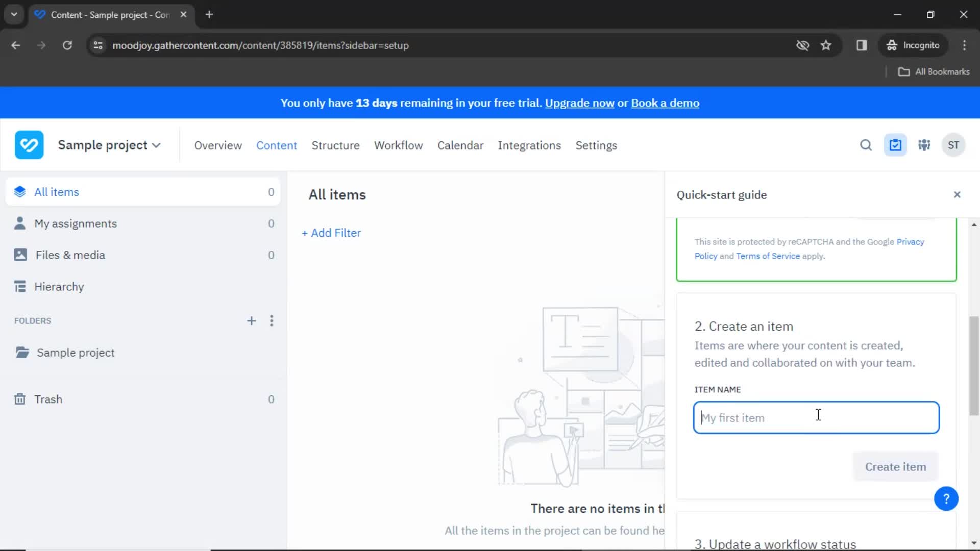Click the All items sidebar icon
Screen dimensions: 980x551
[19, 192]
